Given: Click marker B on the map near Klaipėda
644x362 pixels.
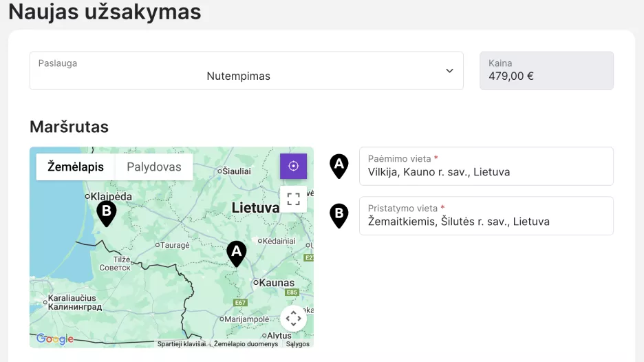Looking at the screenshot, I should 106,213.
